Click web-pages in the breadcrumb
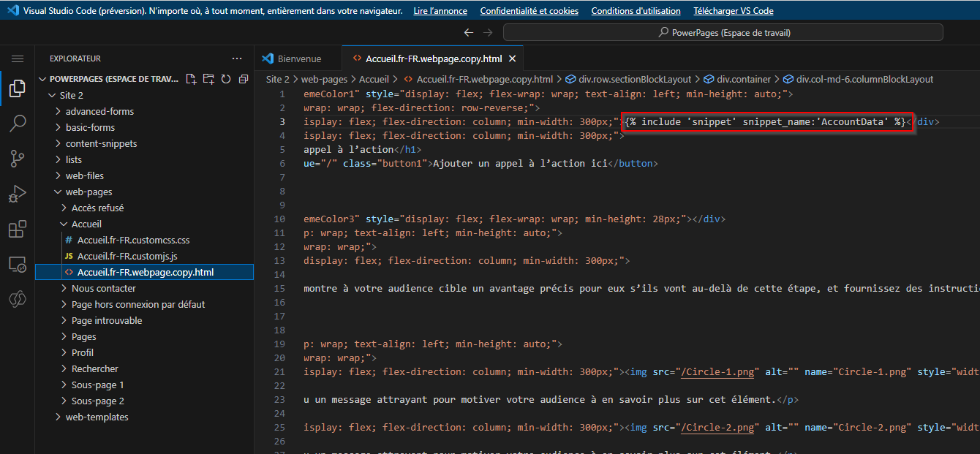This screenshot has height=454, width=980. tap(324, 79)
